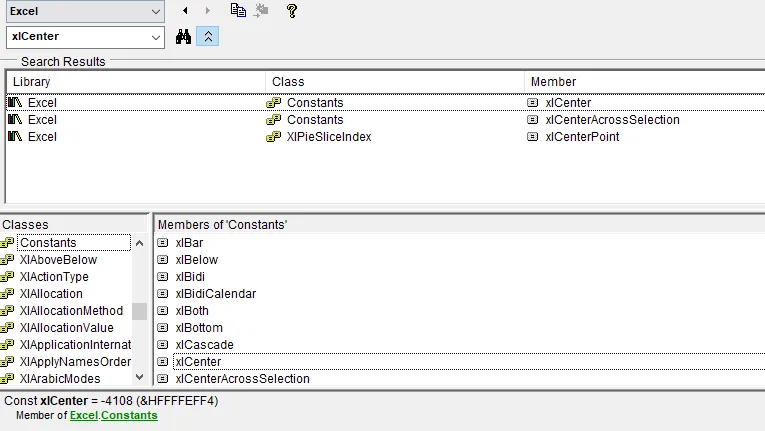This screenshot has width=765, height=431.
Task: Click Members of 'Constants' header
Action: click(x=222, y=225)
